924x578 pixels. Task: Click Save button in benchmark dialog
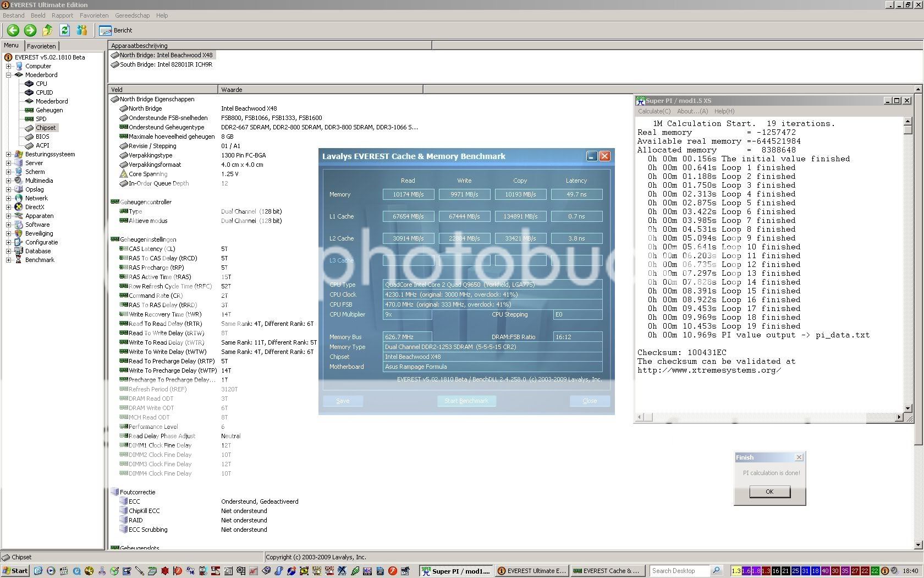click(x=343, y=401)
